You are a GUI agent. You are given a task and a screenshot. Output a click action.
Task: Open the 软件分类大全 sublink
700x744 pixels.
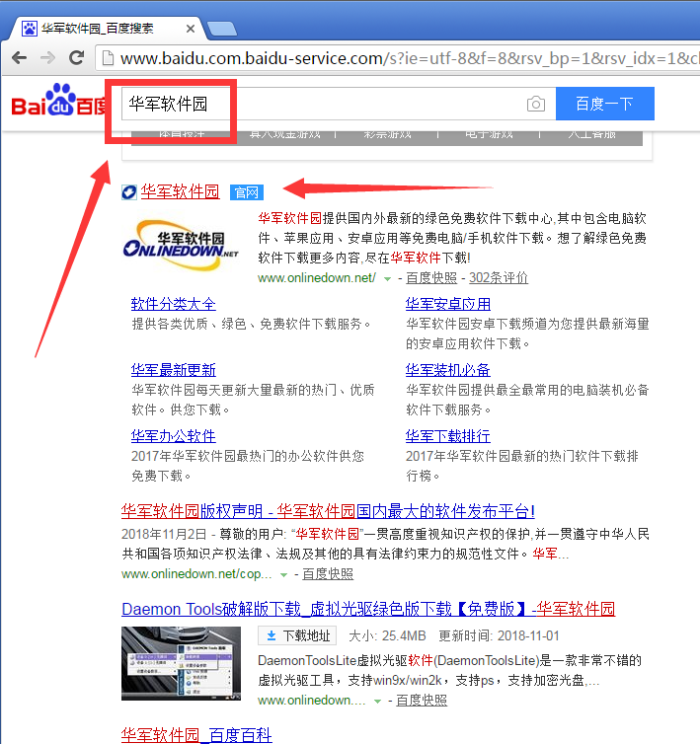pos(174,304)
